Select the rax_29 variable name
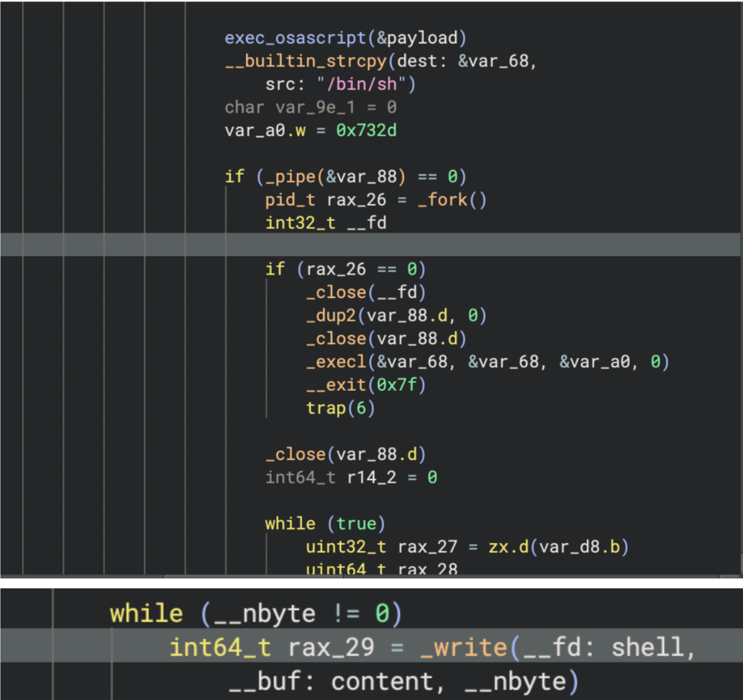This screenshot has width=743, height=700. pyautogui.click(x=331, y=648)
